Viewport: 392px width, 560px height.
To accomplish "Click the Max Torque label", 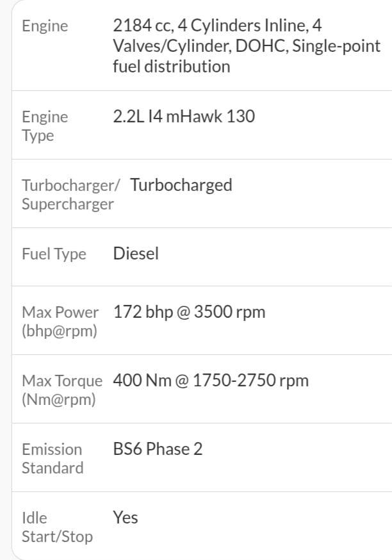I will (x=62, y=381).
